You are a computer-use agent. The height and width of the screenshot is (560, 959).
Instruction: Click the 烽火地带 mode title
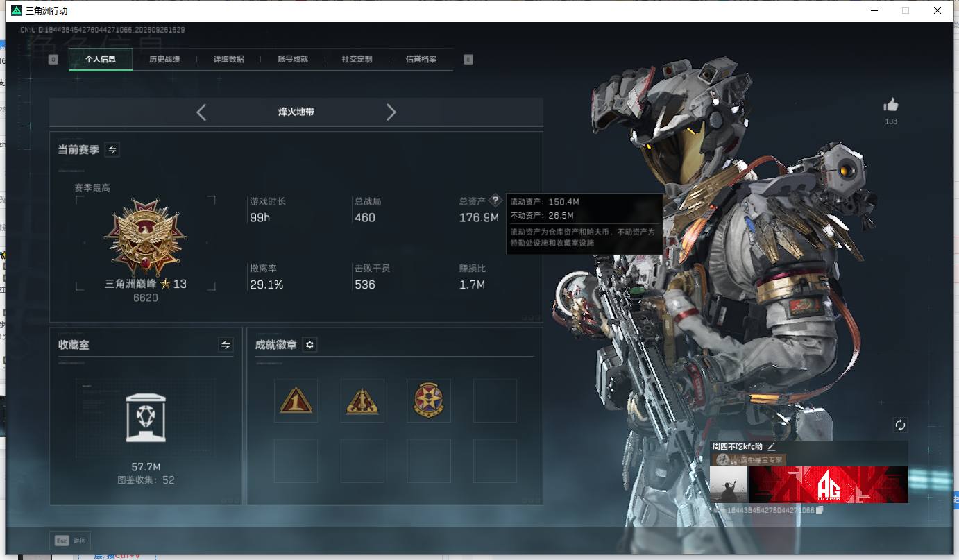(x=296, y=112)
